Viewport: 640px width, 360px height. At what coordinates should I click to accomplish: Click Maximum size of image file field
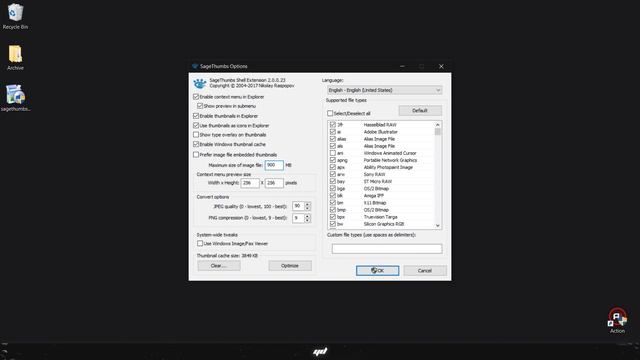coord(274,165)
